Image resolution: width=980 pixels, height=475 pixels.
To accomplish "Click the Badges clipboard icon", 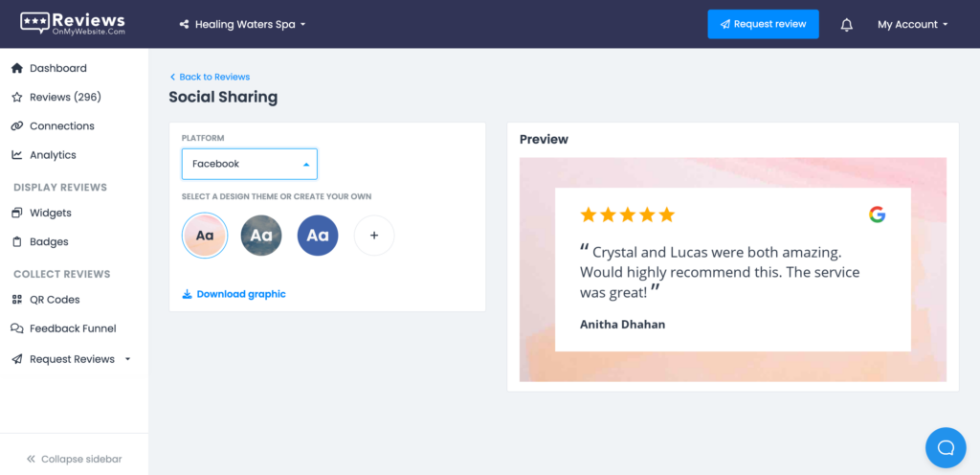I will click(x=17, y=241).
